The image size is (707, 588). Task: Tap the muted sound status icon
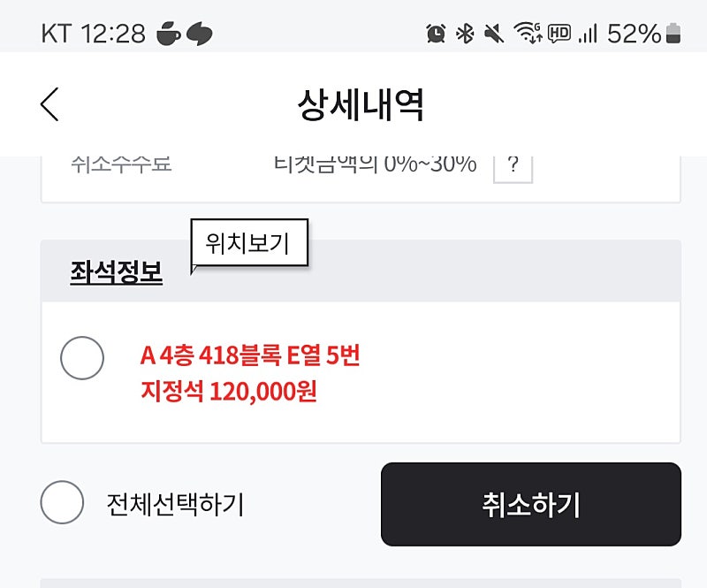tap(494, 34)
